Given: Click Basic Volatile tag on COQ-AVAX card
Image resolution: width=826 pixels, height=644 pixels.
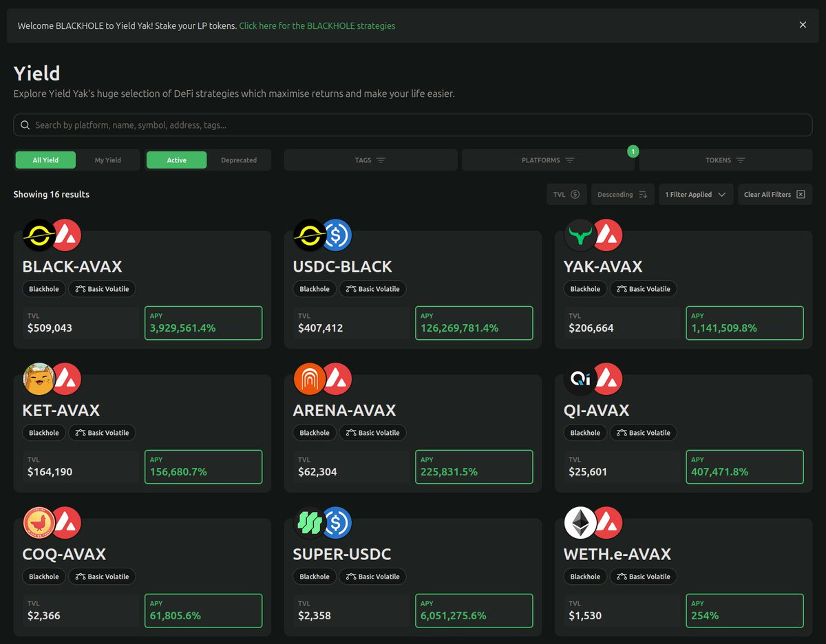Looking at the screenshot, I should 102,577.
